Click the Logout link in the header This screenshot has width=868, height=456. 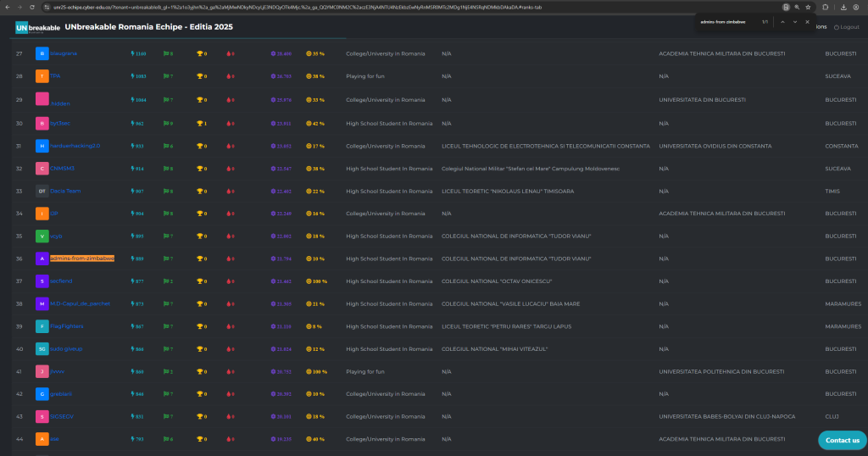847,27
